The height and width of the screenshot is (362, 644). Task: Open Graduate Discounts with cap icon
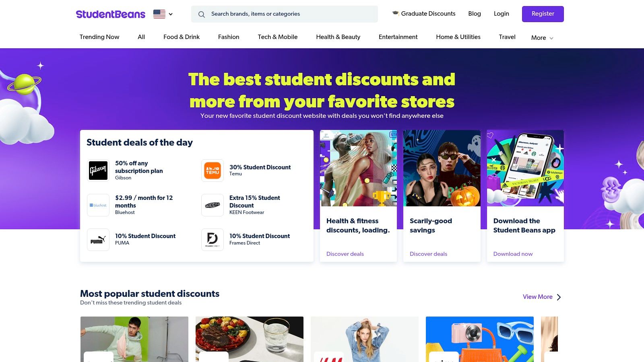(x=424, y=14)
